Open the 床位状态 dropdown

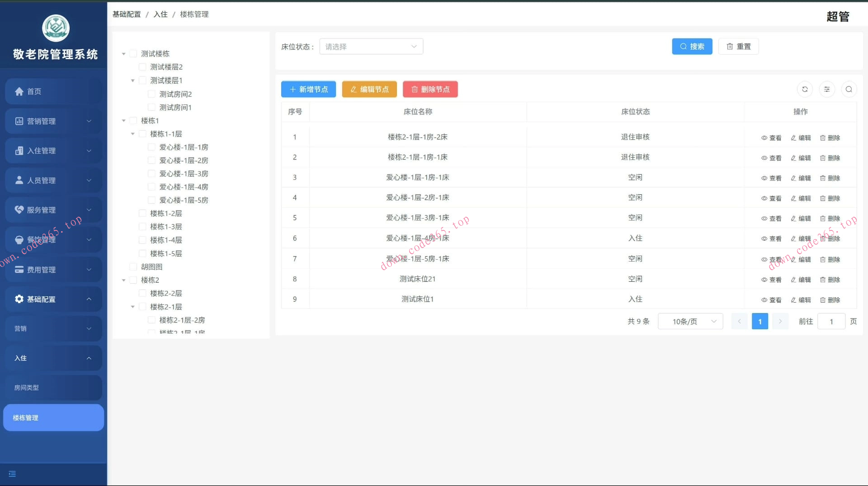371,46
